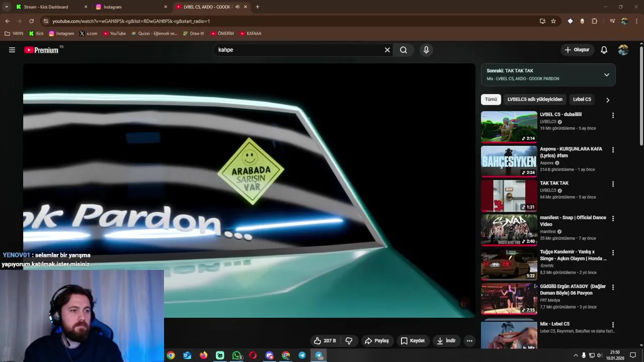
Task: Mute the playing tab via speaker icon
Action: 237,7
